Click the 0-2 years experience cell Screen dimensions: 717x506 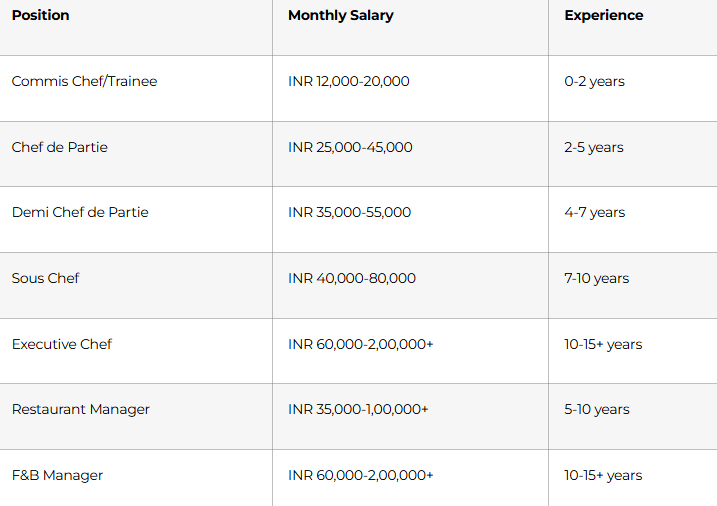(x=594, y=82)
